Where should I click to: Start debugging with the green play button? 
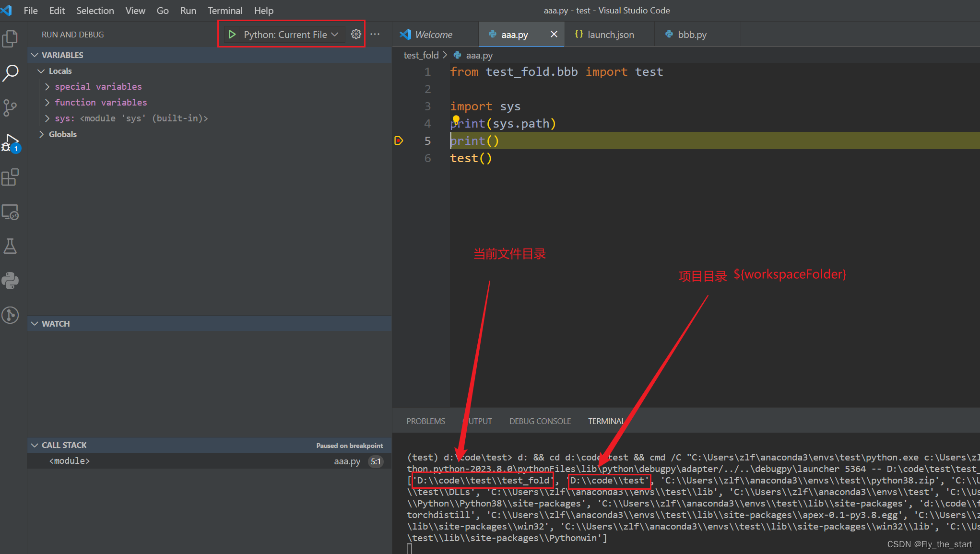pyautogui.click(x=232, y=34)
